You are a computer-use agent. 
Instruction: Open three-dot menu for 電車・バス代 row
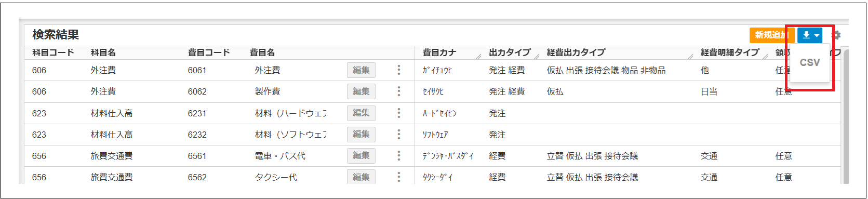(x=399, y=155)
